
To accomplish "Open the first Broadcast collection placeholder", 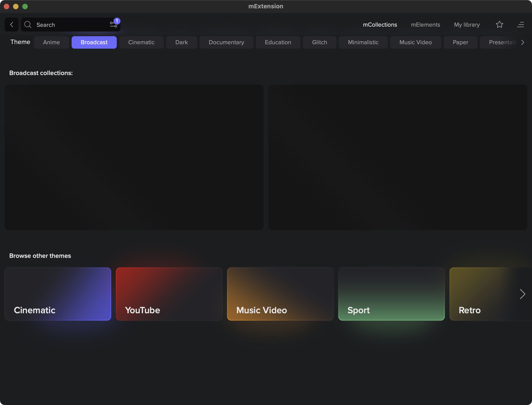I will coord(134,157).
